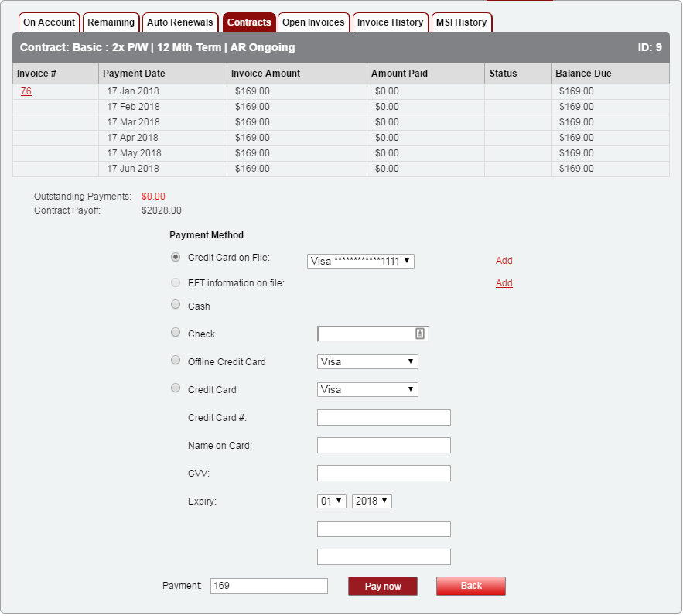The height and width of the screenshot is (616, 683).
Task: Switch to the Open Invoices tab
Action: tap(313, 22)
